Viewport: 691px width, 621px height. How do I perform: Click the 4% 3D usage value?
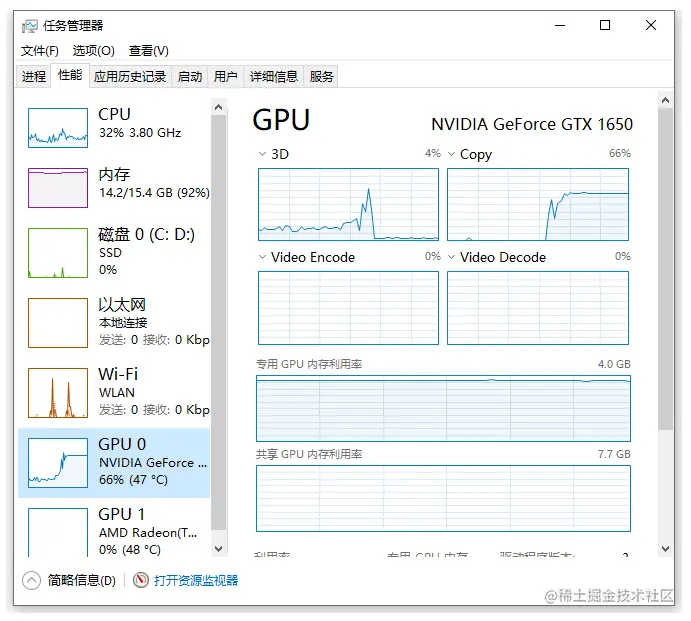(x=433, y=153)
